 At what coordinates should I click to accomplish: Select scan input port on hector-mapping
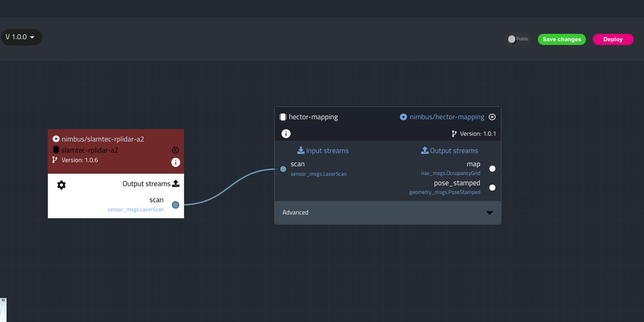[283, 169]
